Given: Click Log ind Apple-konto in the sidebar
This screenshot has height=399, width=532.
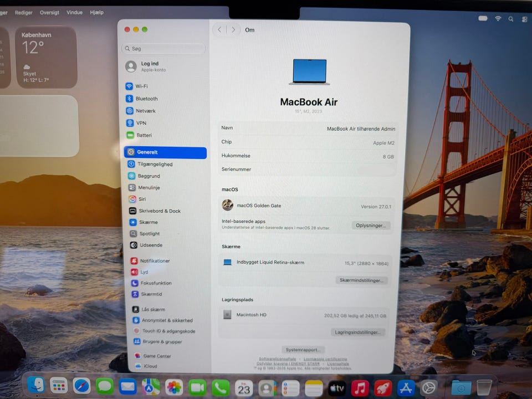Looking at the screenshot, I should pos(146,66).
